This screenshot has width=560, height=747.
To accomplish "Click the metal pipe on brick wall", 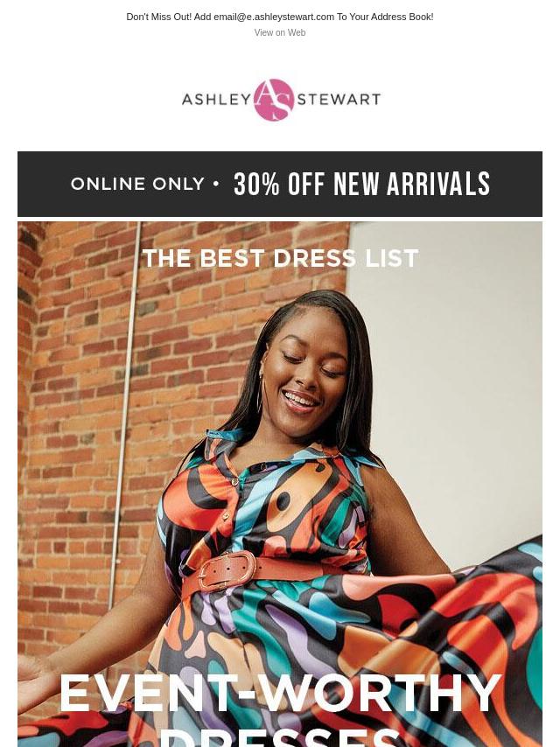I will (125, 415).
